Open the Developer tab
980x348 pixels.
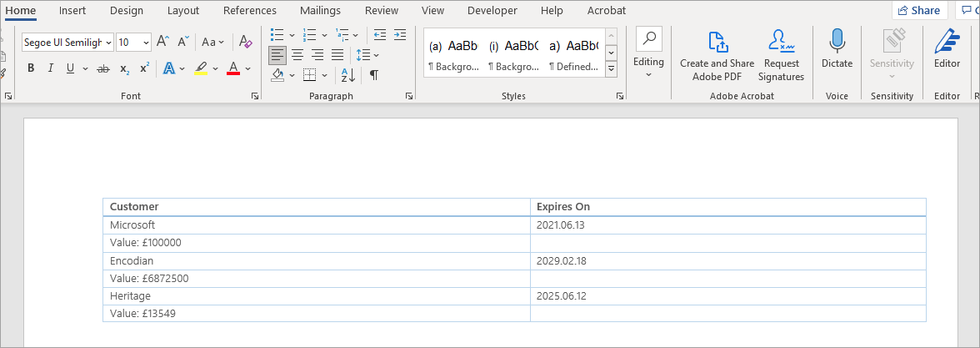[x=492, y=11]
